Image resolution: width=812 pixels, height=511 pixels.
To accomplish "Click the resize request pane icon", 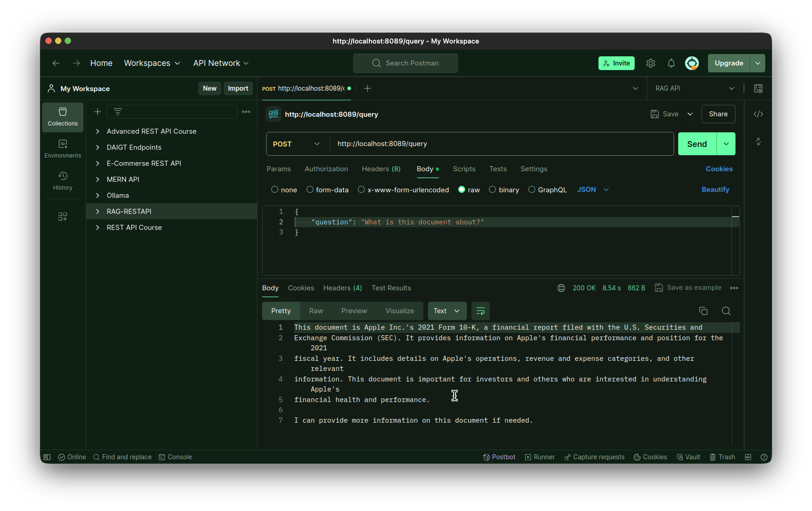I will [x=758, y=141].
